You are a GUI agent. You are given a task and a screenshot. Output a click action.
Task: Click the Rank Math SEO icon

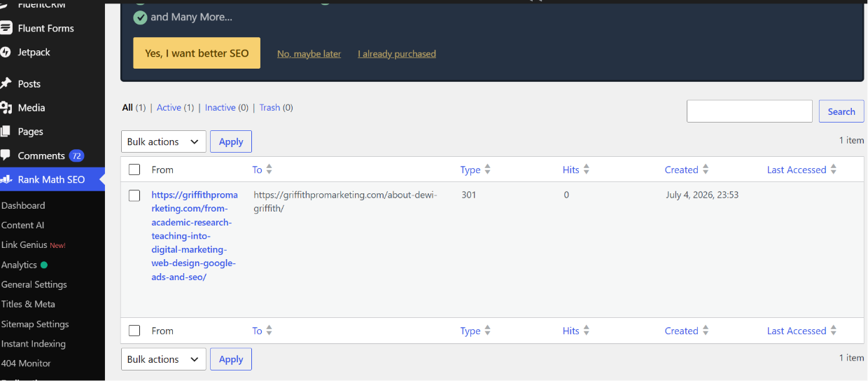pyautogui.click(x=6, y=179)
